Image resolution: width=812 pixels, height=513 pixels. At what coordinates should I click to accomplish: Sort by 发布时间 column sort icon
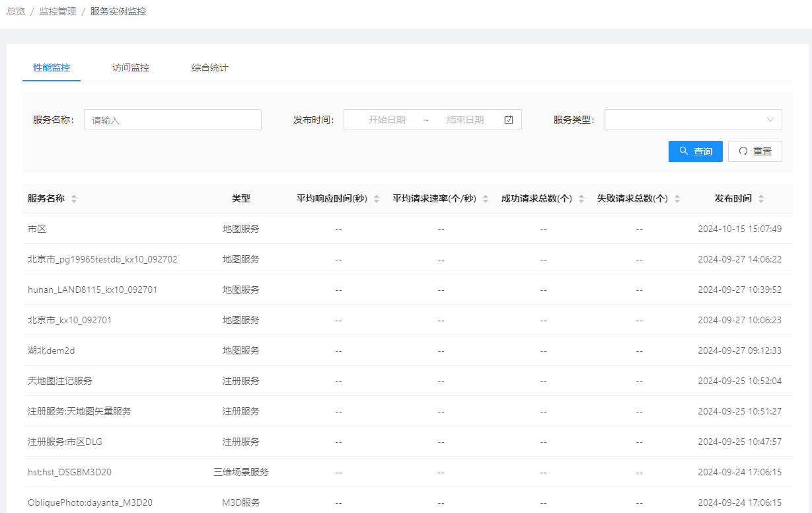tap(761, 199)
